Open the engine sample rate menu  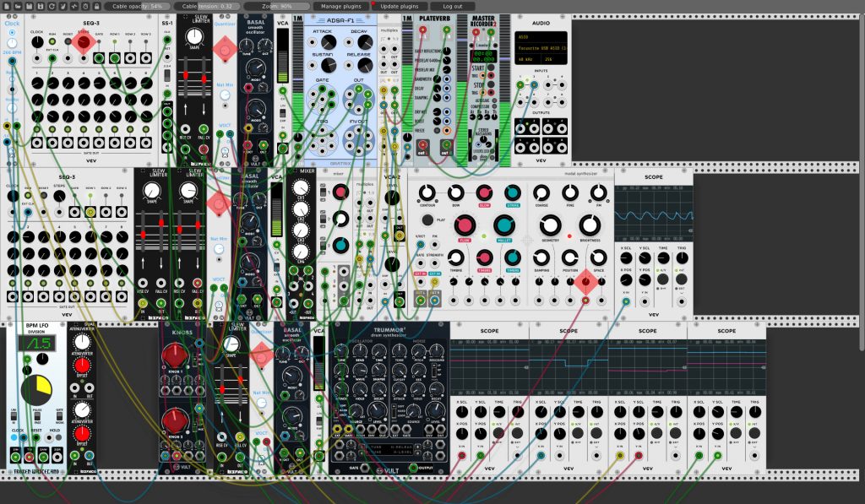coord(74,6)
